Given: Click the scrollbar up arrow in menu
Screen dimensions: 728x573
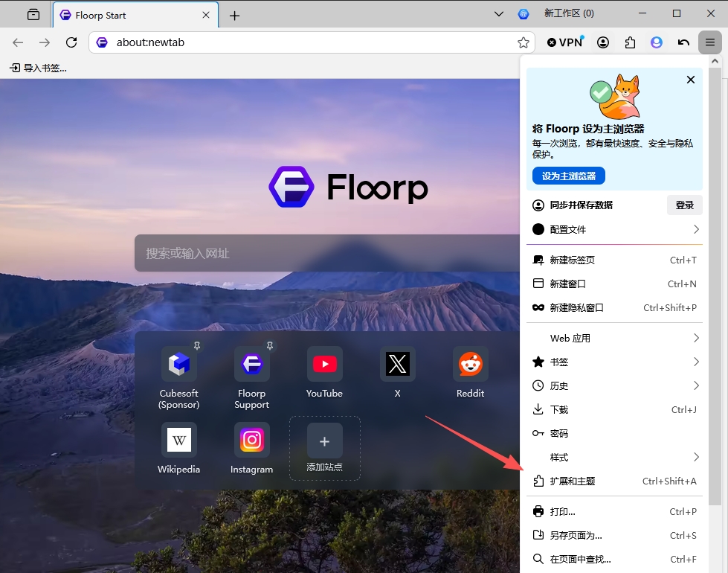Looking at the screenshot, I should (715, 61).
